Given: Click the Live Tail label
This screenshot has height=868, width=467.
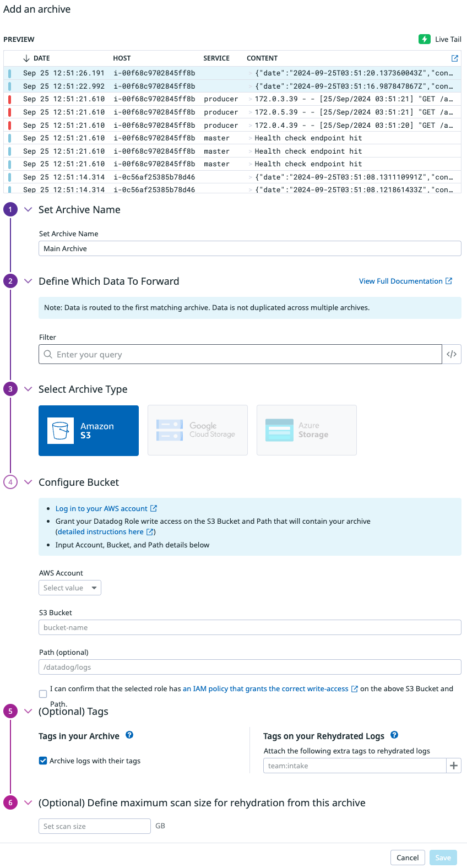Looking at the screenshot, I should pyautogui.click(x=448, y=39).
